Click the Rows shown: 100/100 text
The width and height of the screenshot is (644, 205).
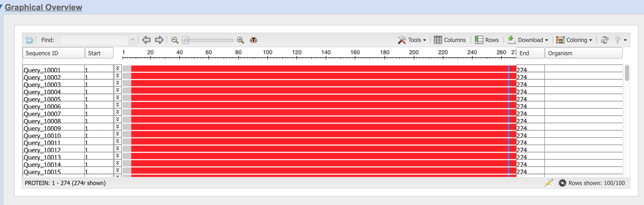(597, 183)
